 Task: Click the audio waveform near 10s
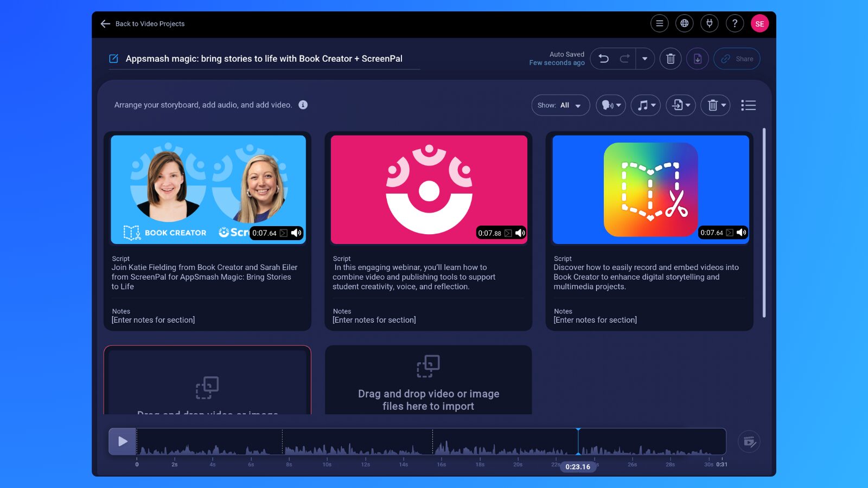click(x=327, y=449)
